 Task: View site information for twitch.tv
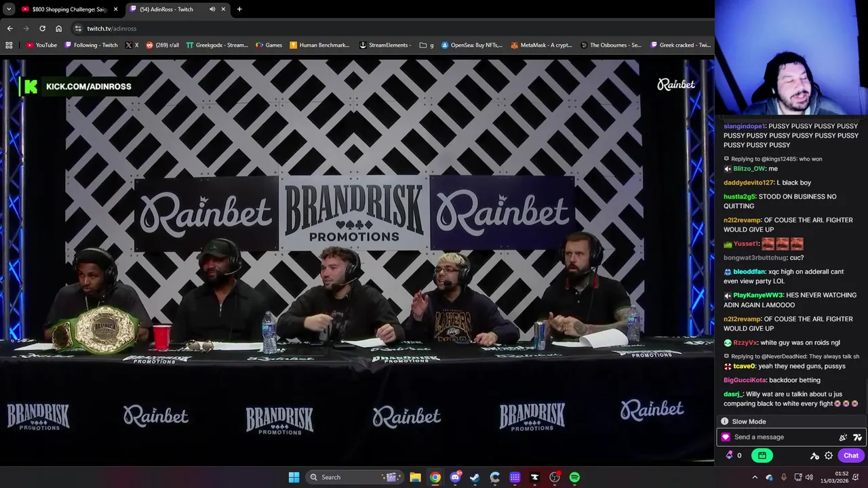pyautogui.click(x=78, y=28)
